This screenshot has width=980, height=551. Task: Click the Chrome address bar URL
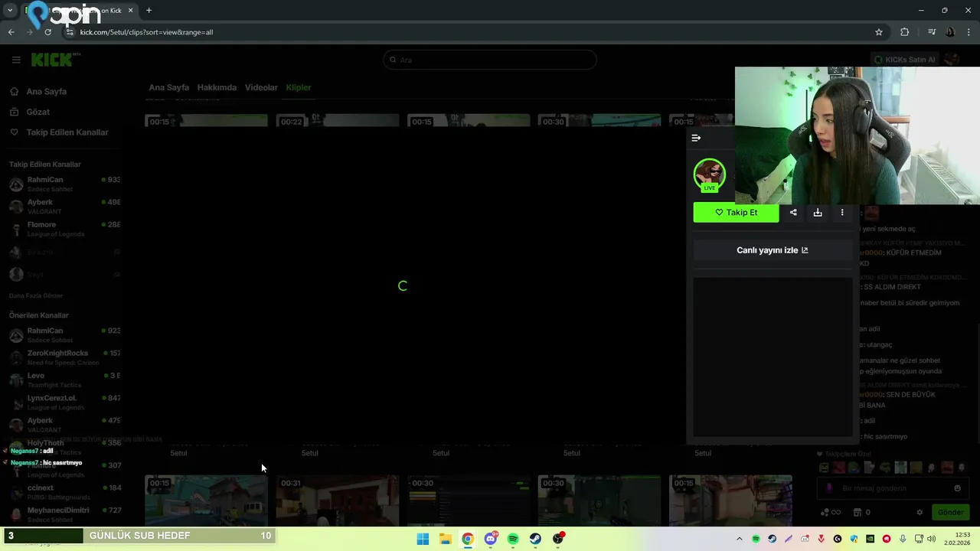[146, 32]
